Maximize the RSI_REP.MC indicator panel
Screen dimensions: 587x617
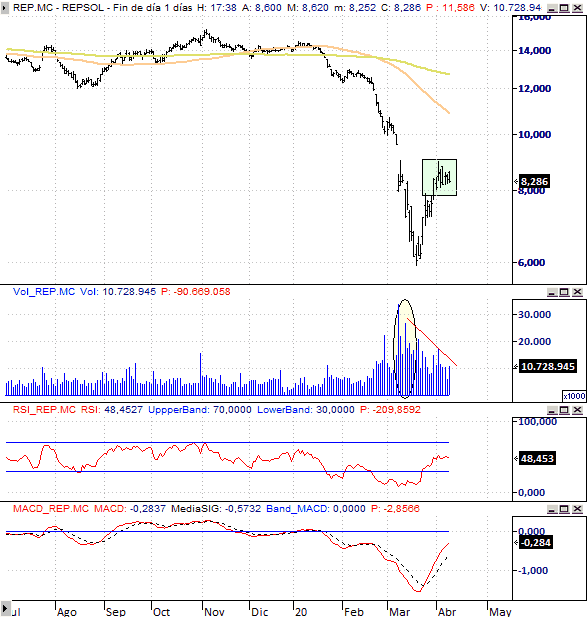[x=564, y=410]
